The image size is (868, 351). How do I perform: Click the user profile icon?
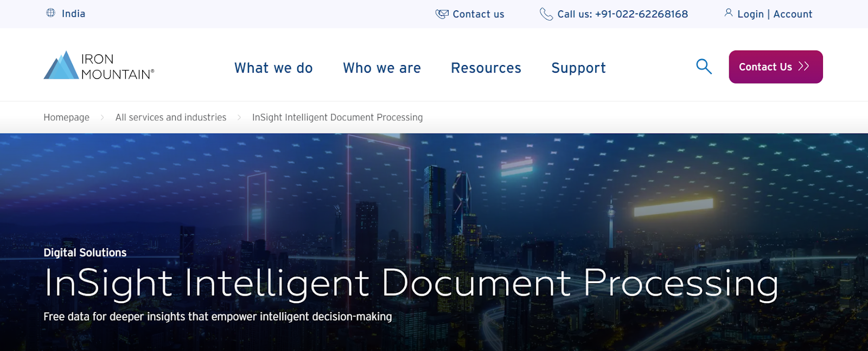tap(729, 13)
